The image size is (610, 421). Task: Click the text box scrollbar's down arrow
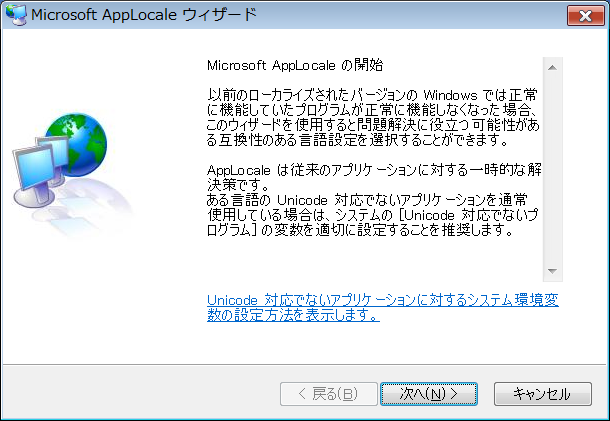tap(552, 271)
